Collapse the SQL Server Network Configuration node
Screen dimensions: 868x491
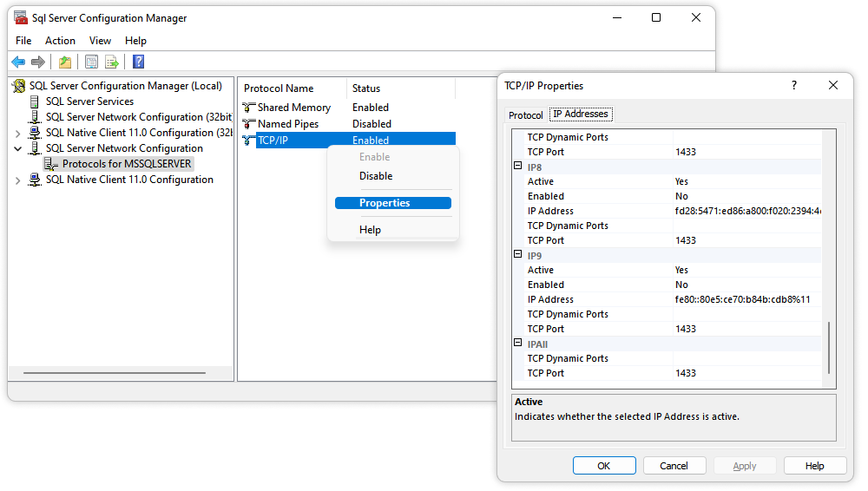tap(17, 149)
